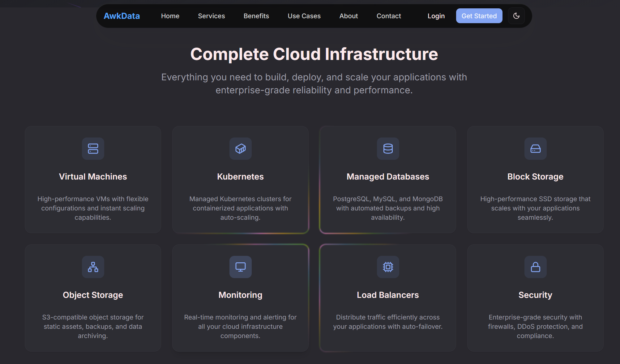The image size is (620, 364).
Task: Click the Object Storage network icon
Action: click(x=93, y=267)
